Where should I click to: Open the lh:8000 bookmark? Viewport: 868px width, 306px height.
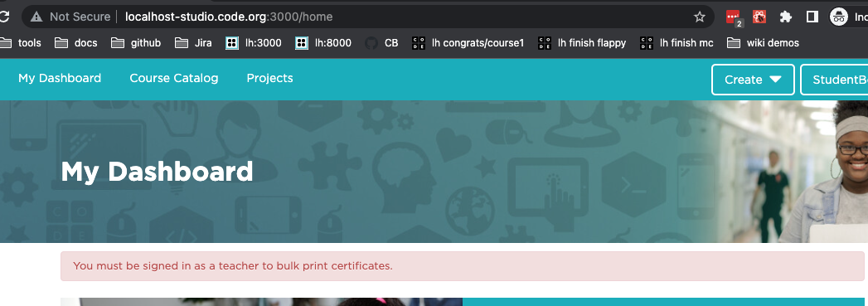pos(323,42)
